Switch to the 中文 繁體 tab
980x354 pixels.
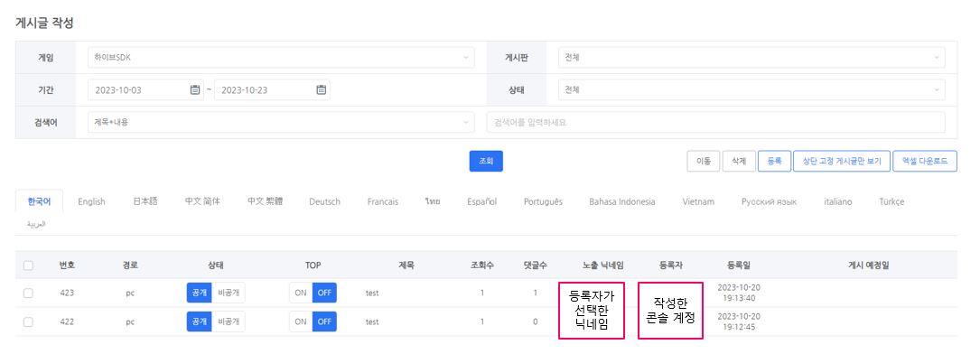pos(265,201)
